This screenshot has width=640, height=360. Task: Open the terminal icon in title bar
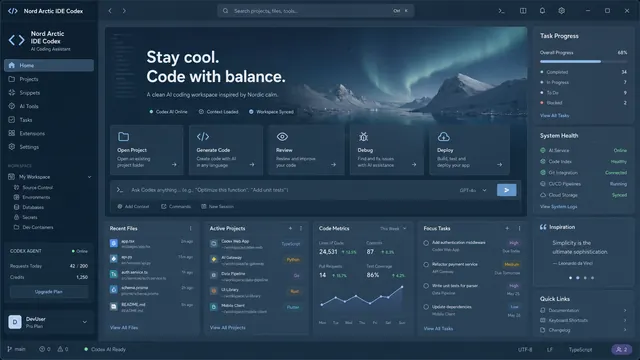pos(501,11)
